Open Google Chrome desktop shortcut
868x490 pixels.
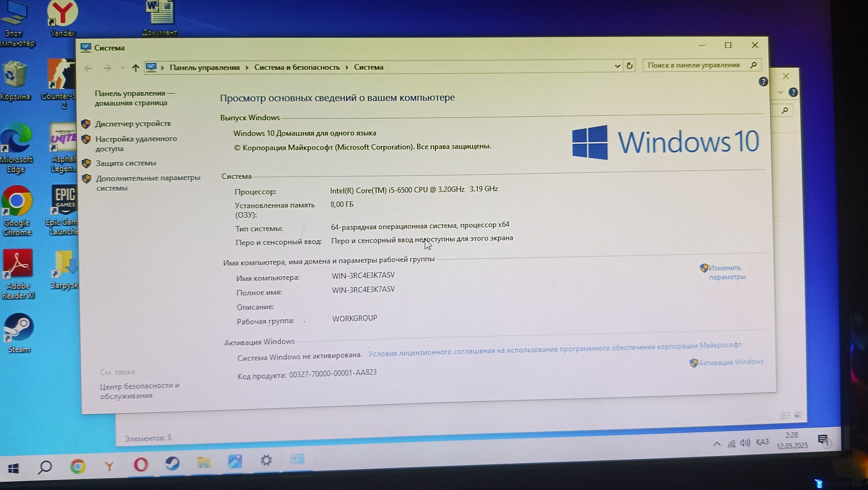tap(17, 211)
